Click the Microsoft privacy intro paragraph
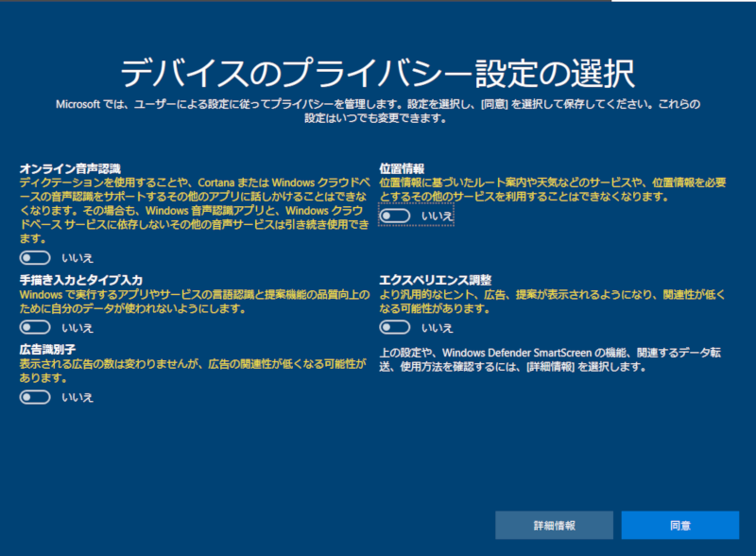This screenshot has width=756, height=556. tap(378, 111)
